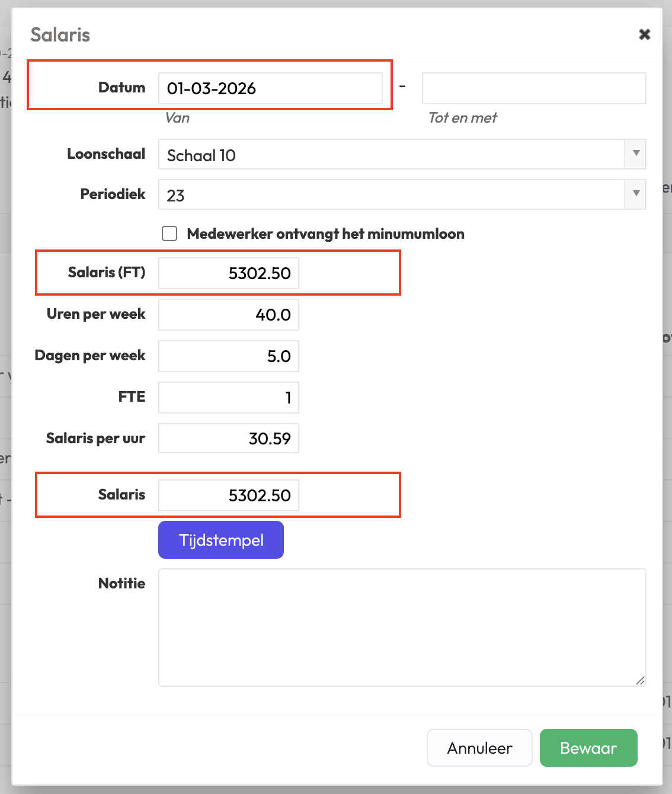Click the bottom Salaris amount field
This screenshot has width=672, height=794.
229,495
